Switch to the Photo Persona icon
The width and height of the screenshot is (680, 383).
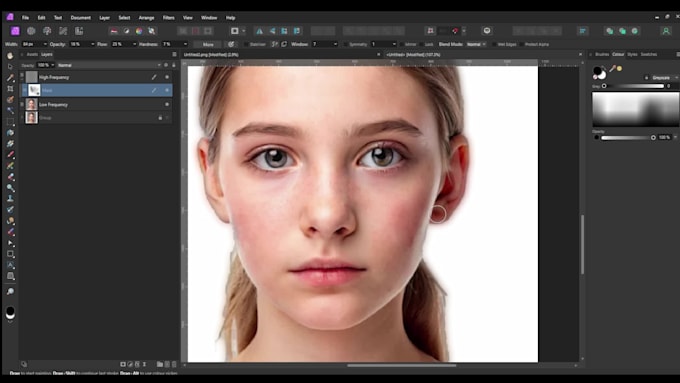click(15, 31)
